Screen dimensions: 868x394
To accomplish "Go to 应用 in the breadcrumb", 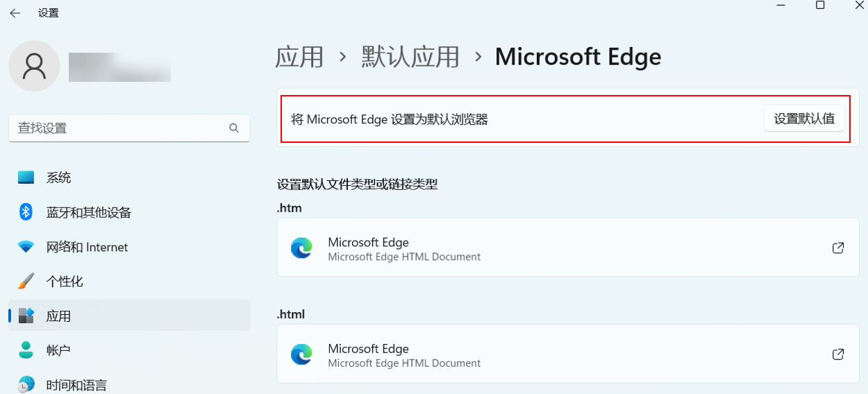I will tap(299, 57).
